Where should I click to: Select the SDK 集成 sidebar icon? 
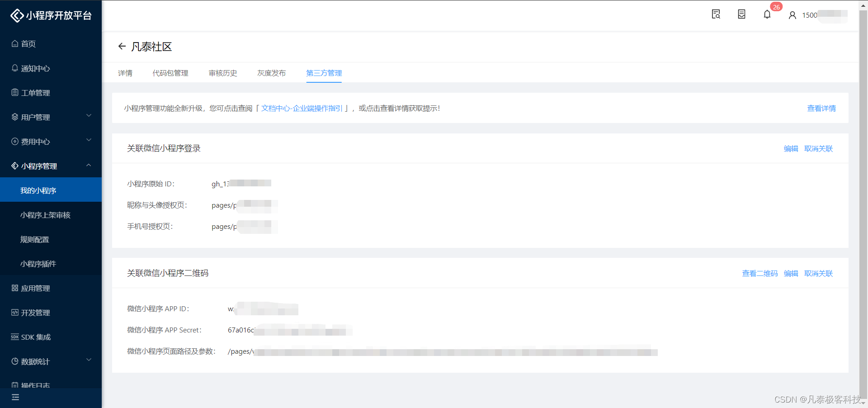click(14, 337)
